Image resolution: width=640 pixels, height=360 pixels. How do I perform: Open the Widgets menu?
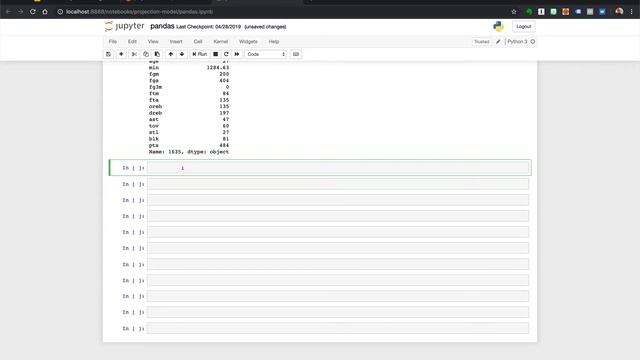click(248, 42)
